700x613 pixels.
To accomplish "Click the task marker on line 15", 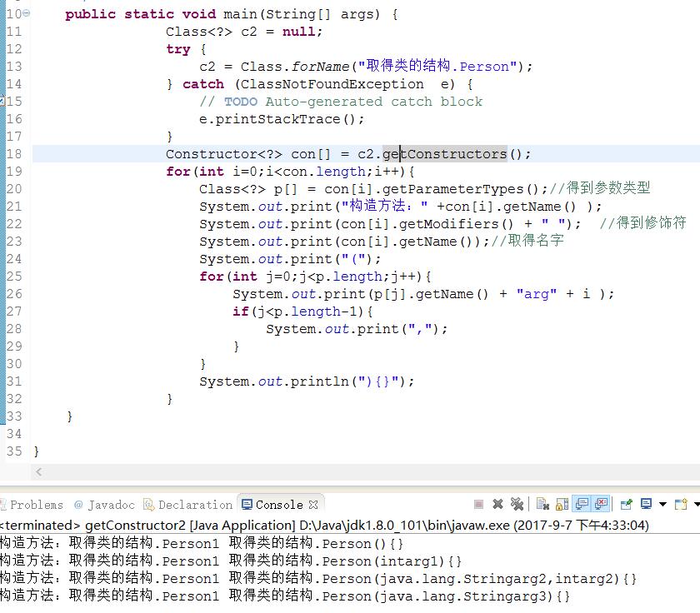I will [2, 102].
